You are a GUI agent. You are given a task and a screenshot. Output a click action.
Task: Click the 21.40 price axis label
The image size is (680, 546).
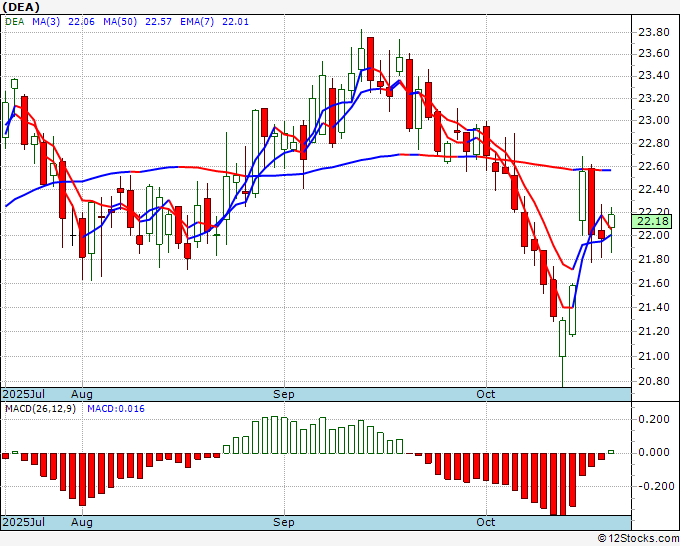[x=653, y=307]
